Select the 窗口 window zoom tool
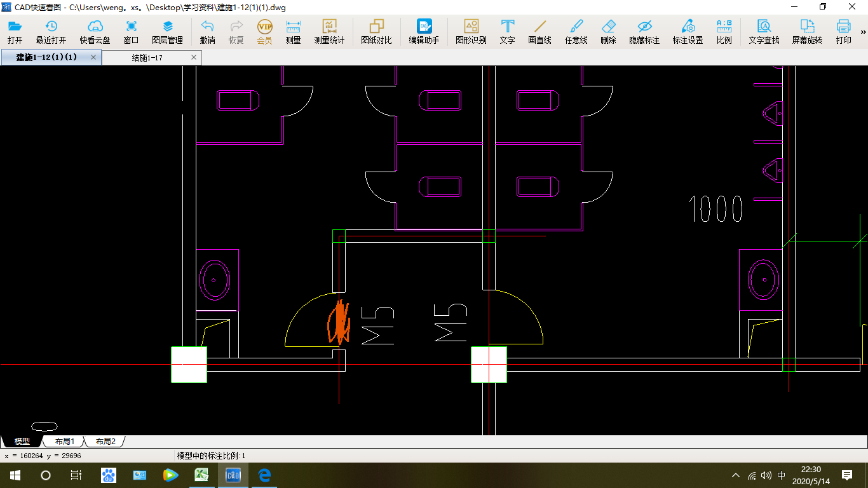The image size is (868, 488). tap(131, 32)
